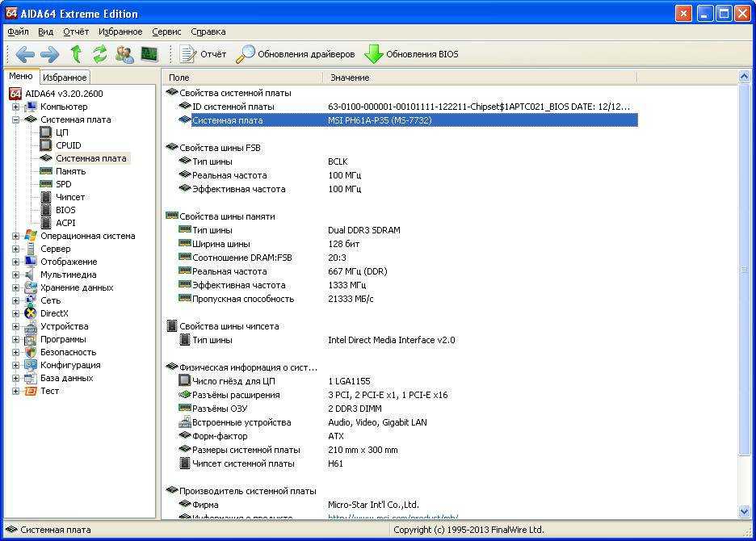Expand the Мультимедиа tree node
Viewport: 756px width, 541px height.
click(x=16, y=275)
